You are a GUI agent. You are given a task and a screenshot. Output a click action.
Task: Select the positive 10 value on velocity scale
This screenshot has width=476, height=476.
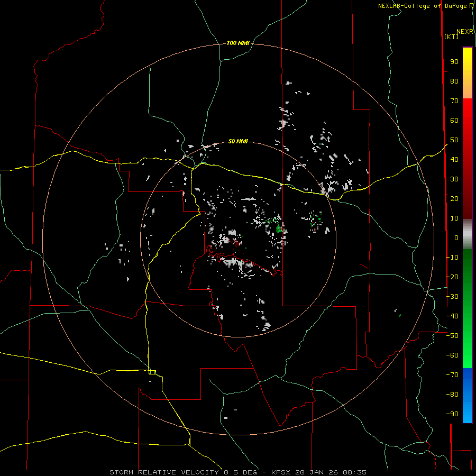(454, 218)
